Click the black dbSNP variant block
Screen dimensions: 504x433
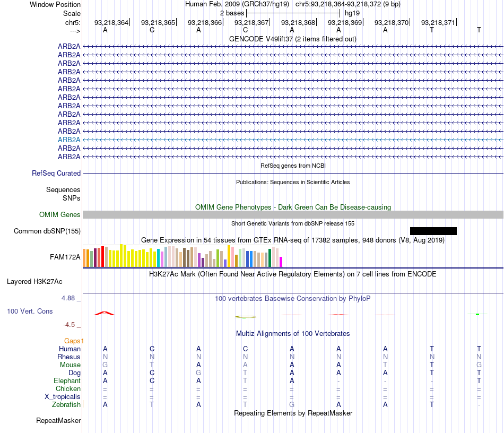pos(433,231)
